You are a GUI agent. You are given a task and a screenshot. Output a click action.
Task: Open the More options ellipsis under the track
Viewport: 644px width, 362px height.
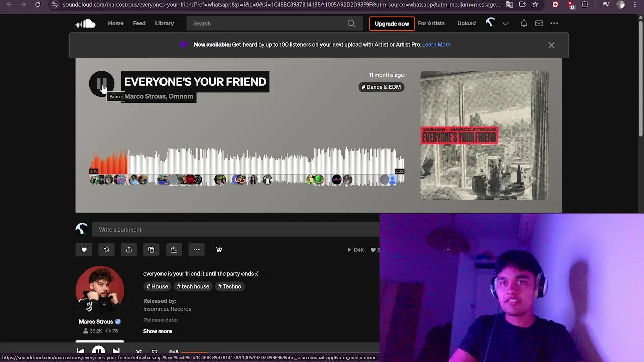[x=197, y=250]
